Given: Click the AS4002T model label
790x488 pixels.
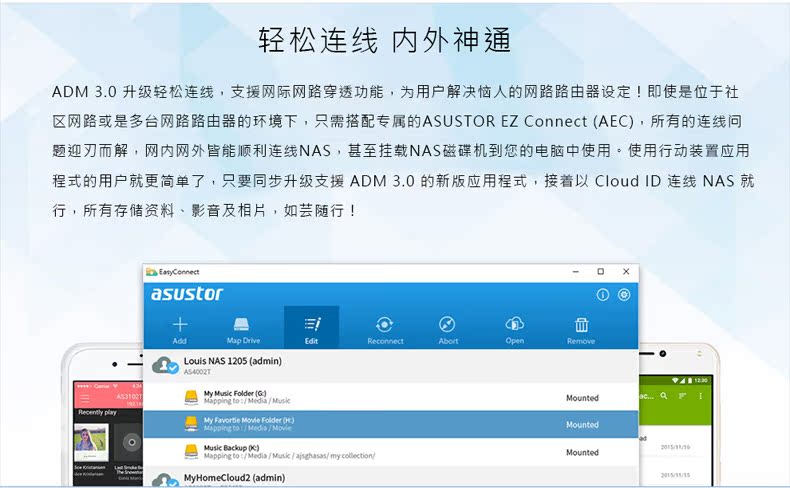Looking at the screenshot, I should pyautogui.click(x=197, y=372).
